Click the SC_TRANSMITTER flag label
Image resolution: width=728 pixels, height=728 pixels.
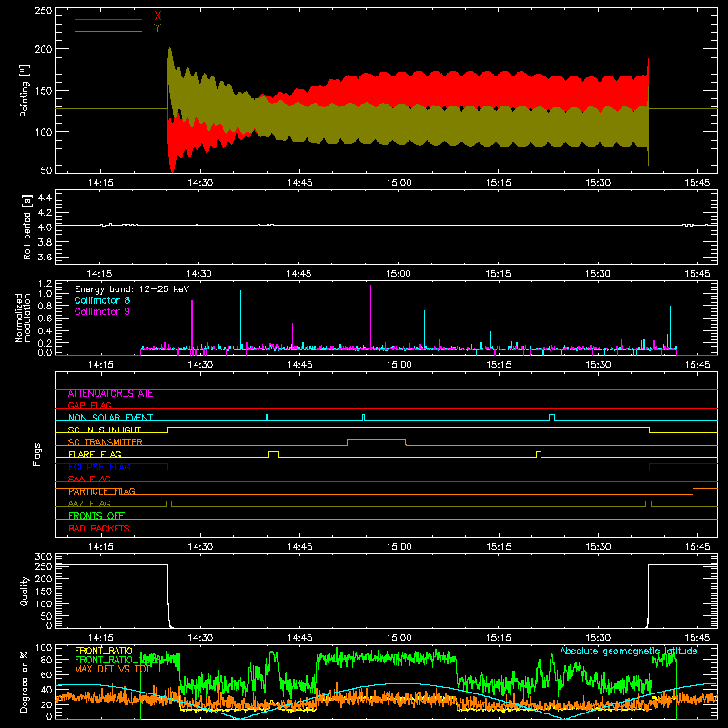pyautogui.click(x=105, y=442)
